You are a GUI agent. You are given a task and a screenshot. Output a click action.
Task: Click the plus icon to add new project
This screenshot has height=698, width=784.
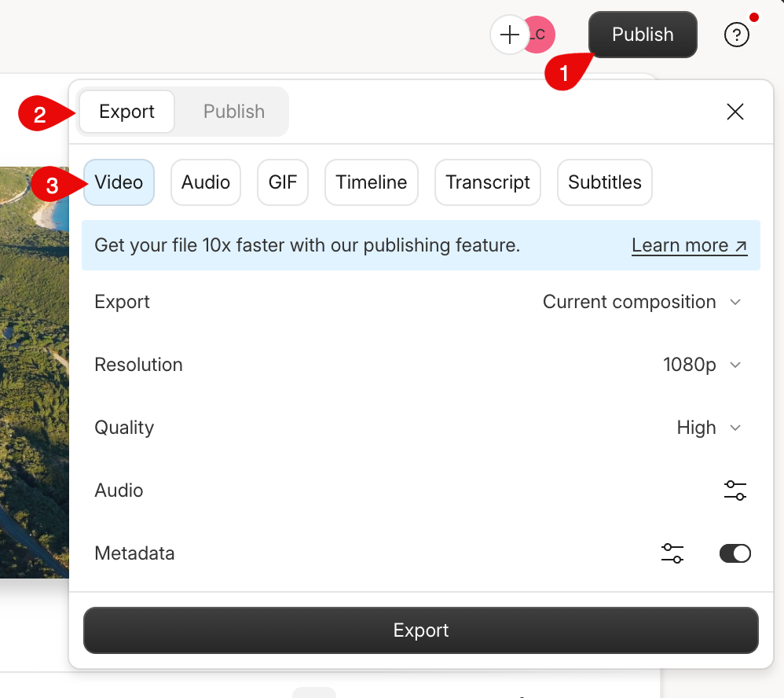(x=508, y=35)
